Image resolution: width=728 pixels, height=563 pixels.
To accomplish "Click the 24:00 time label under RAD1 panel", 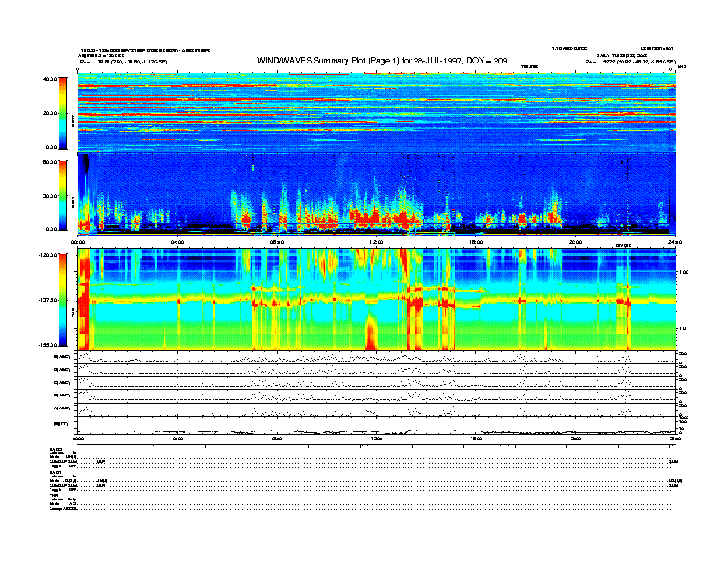I will pyautogui.click(x=675, y=242).
